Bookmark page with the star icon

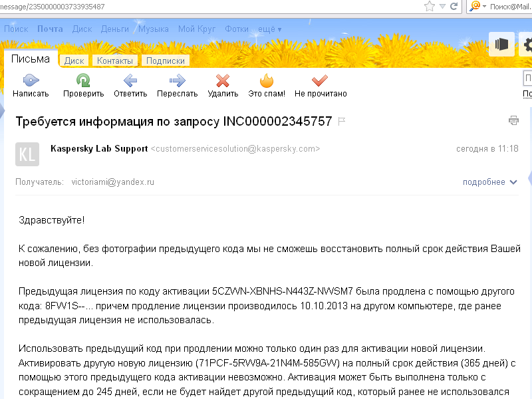[429, 6]
